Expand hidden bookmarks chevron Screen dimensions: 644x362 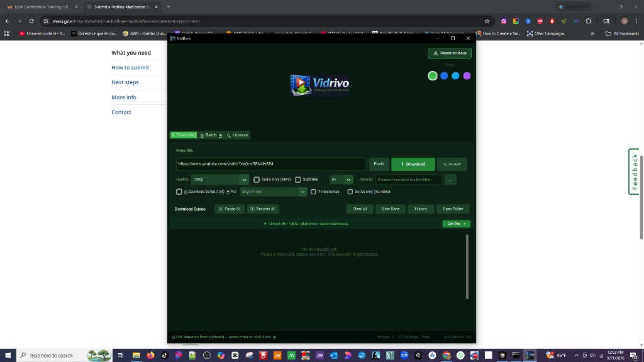592,34
